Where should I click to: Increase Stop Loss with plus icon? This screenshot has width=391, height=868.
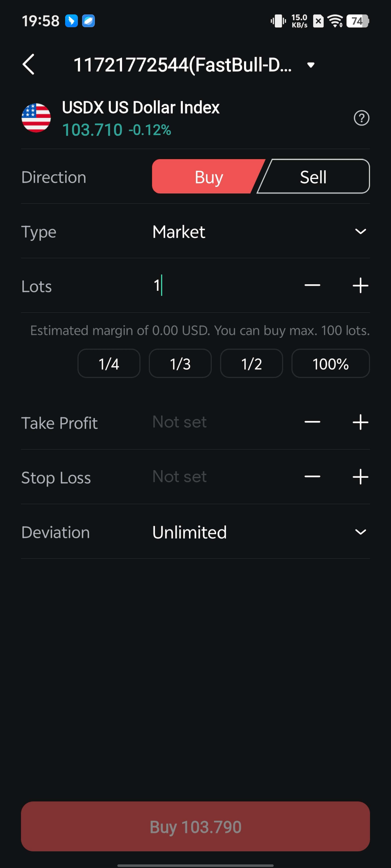pyautogui.click(x=360, y=476)
